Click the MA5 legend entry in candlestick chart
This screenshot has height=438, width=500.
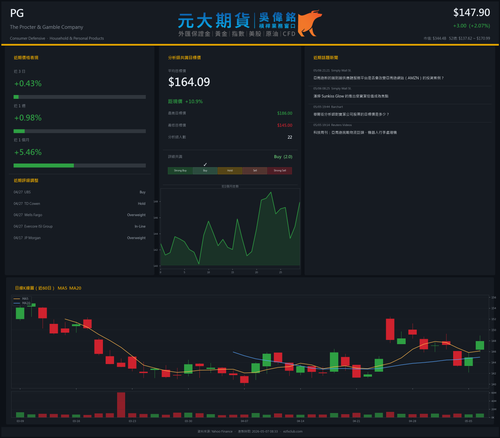(22, 299)
